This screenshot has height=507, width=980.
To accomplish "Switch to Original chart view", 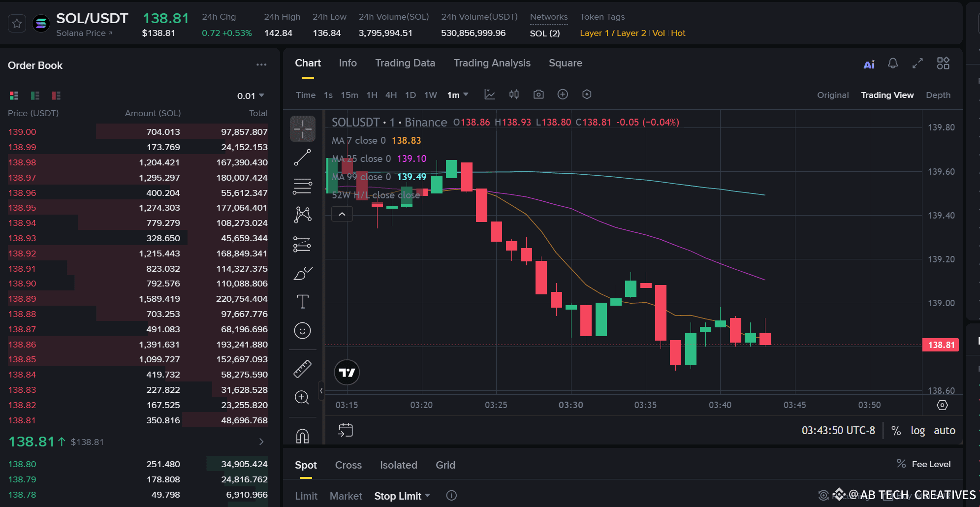I will point(833,95).
